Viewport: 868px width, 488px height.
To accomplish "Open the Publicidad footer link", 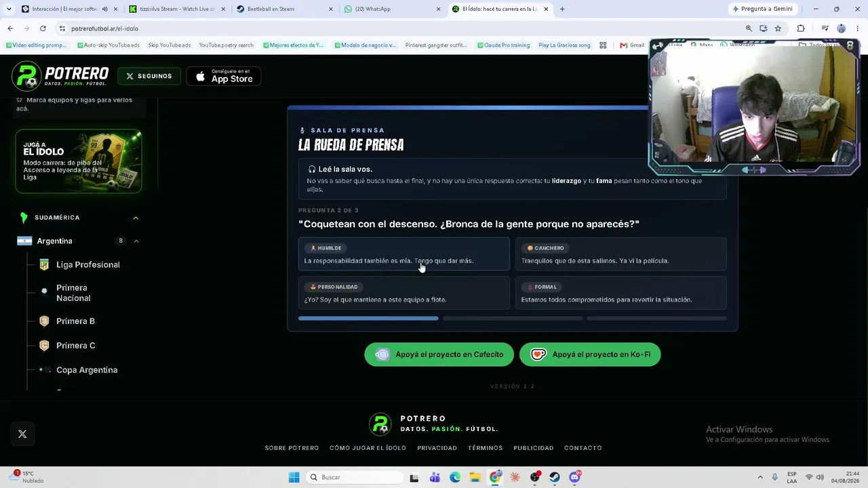I will pos(533,448).
